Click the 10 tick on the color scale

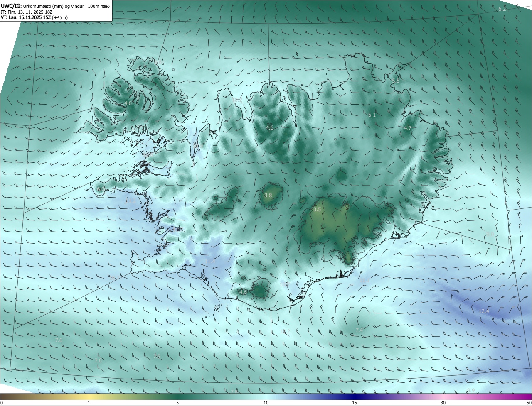click(x=266, y=403)
